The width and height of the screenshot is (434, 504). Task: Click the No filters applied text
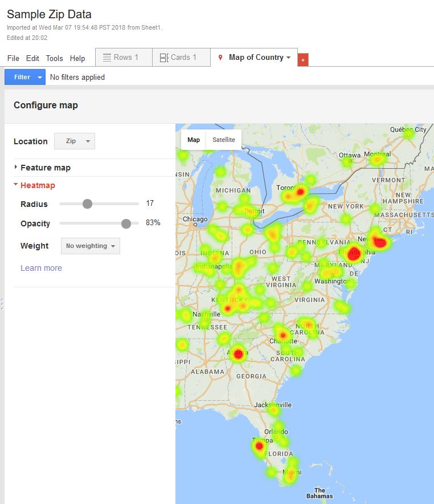point(77,77)
